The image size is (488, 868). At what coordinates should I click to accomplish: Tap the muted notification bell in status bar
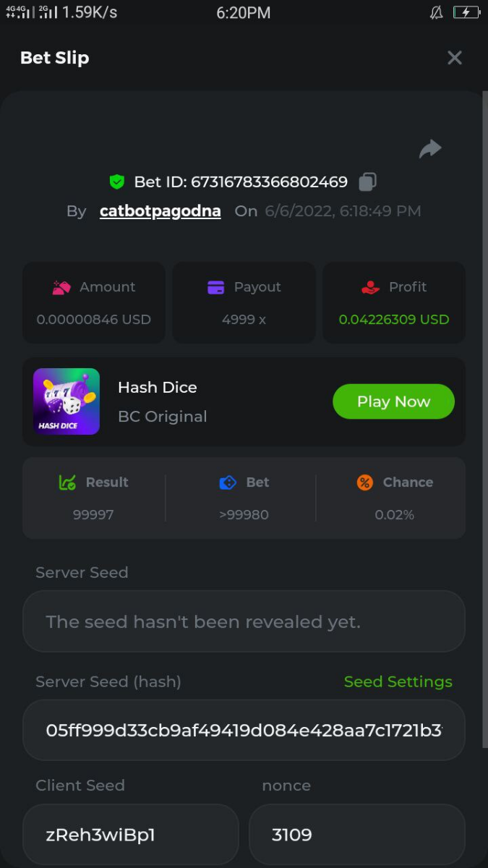pyautogui.click(x=436, y=12)
